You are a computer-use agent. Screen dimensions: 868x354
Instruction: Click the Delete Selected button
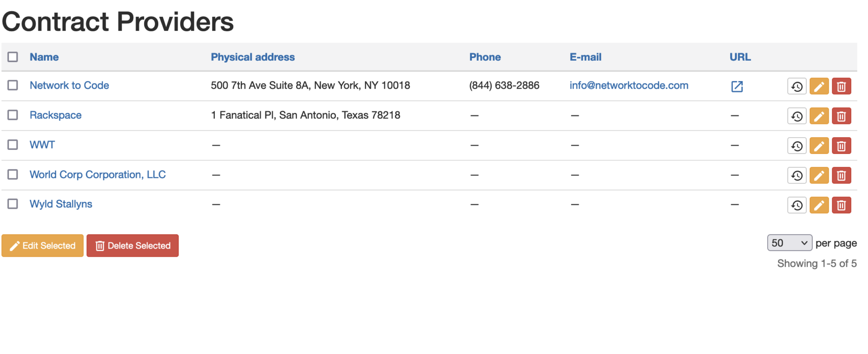[132, 245]
